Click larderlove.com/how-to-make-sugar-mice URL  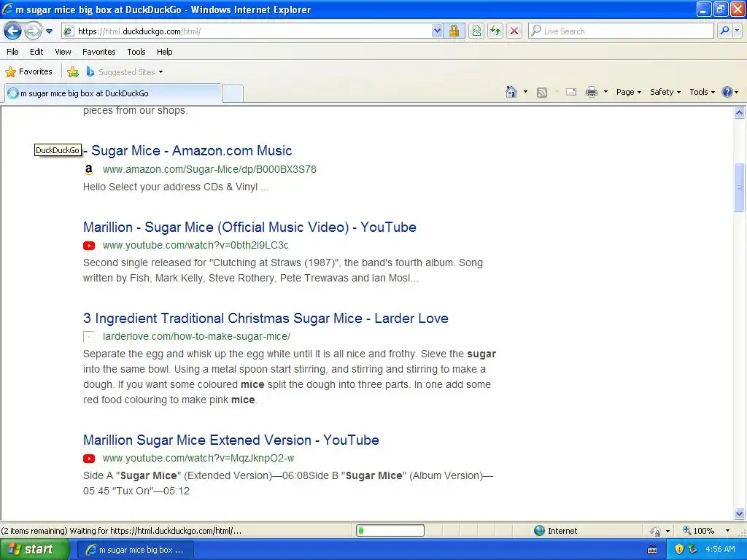click(196, 336)
